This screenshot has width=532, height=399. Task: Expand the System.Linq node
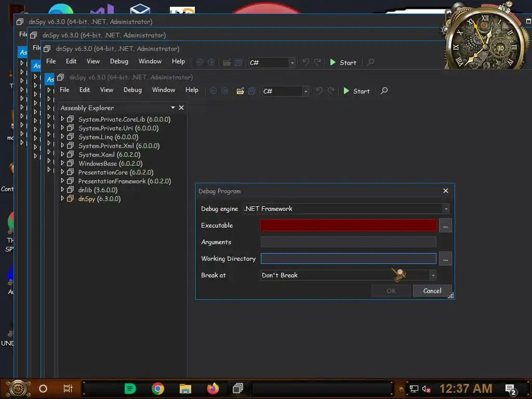tap(62, 137)
